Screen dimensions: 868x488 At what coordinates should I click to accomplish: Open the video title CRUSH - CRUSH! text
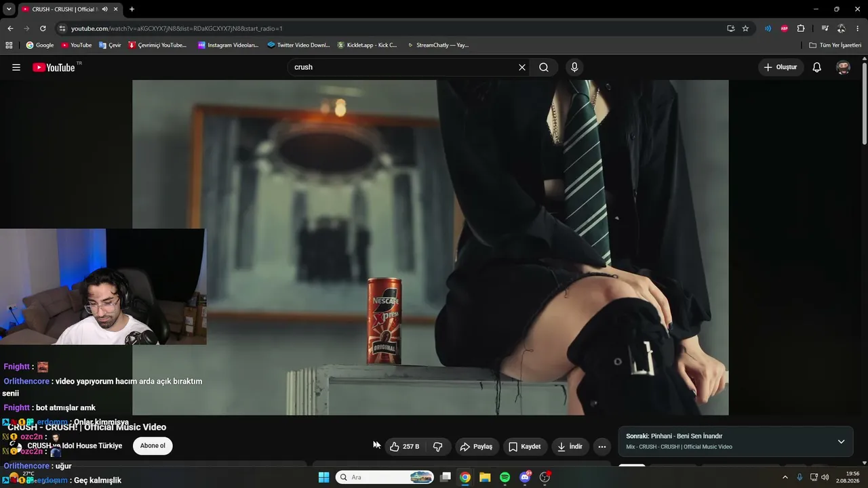(x=87, y=427)
